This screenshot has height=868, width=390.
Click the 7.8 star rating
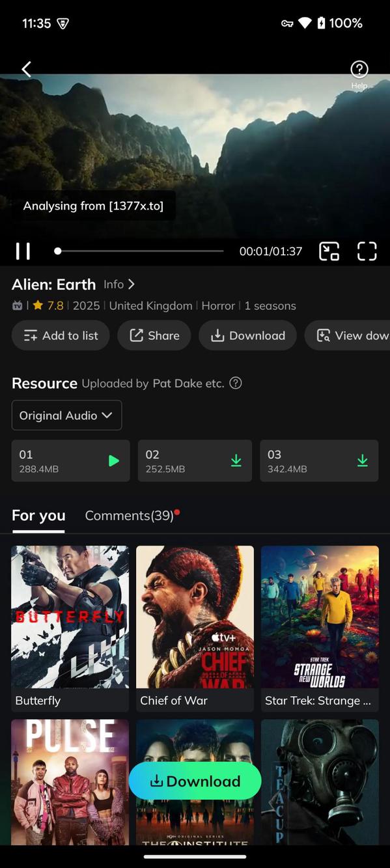(48, 305)
